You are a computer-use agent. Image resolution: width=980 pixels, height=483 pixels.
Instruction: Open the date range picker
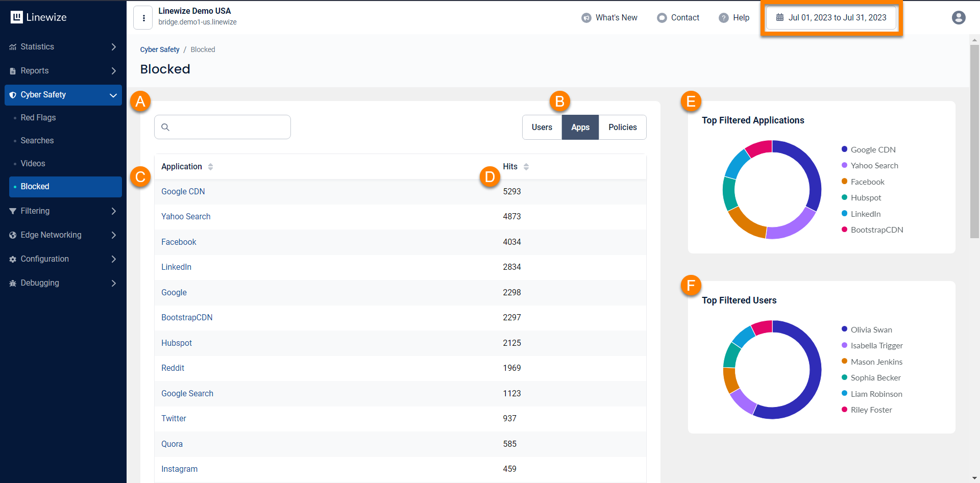[831, 17]
